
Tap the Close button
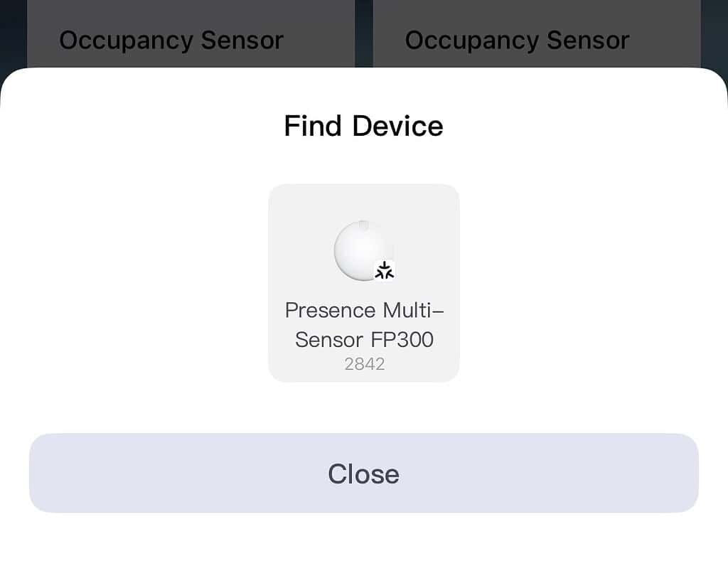pos(363,473)
